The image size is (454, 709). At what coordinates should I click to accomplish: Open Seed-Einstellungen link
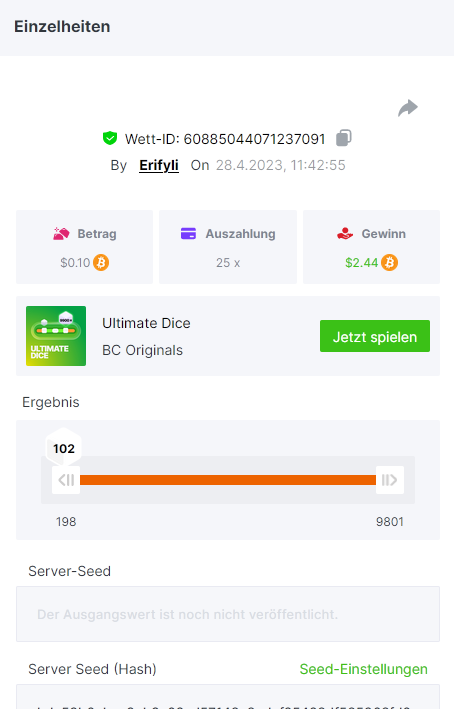click(x=364, y=669)
